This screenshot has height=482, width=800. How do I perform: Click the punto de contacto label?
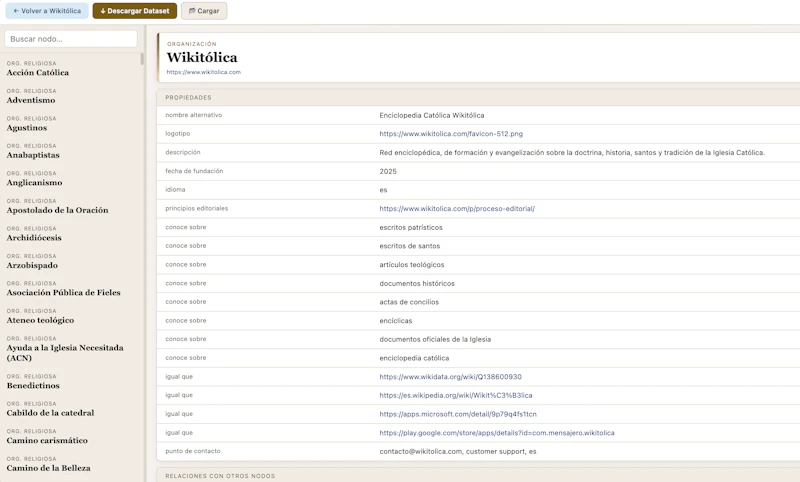click(193, 451)
